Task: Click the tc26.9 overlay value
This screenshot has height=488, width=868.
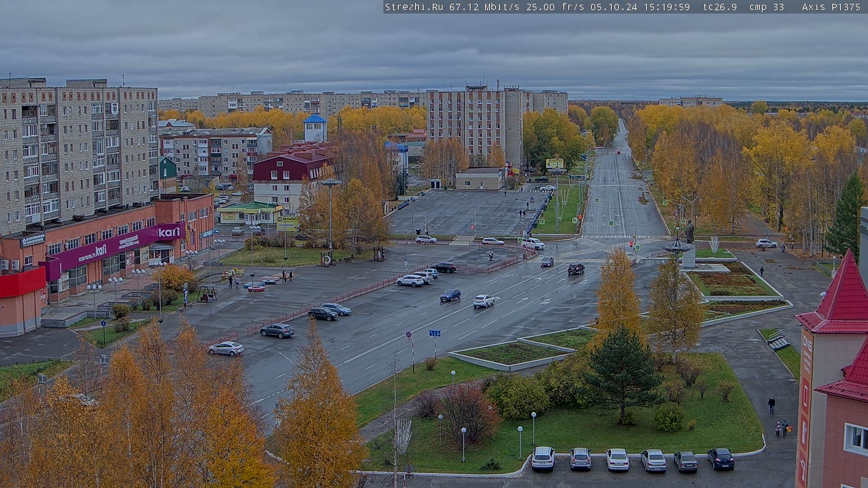Action: [x=720, y=7]
